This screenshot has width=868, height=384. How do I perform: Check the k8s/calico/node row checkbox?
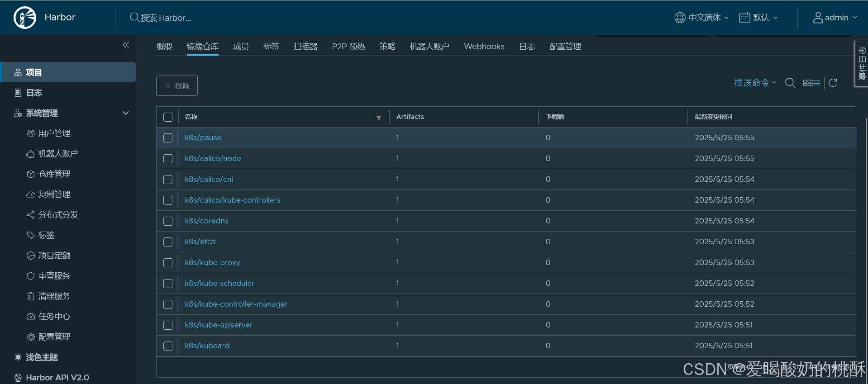point(168,159)
